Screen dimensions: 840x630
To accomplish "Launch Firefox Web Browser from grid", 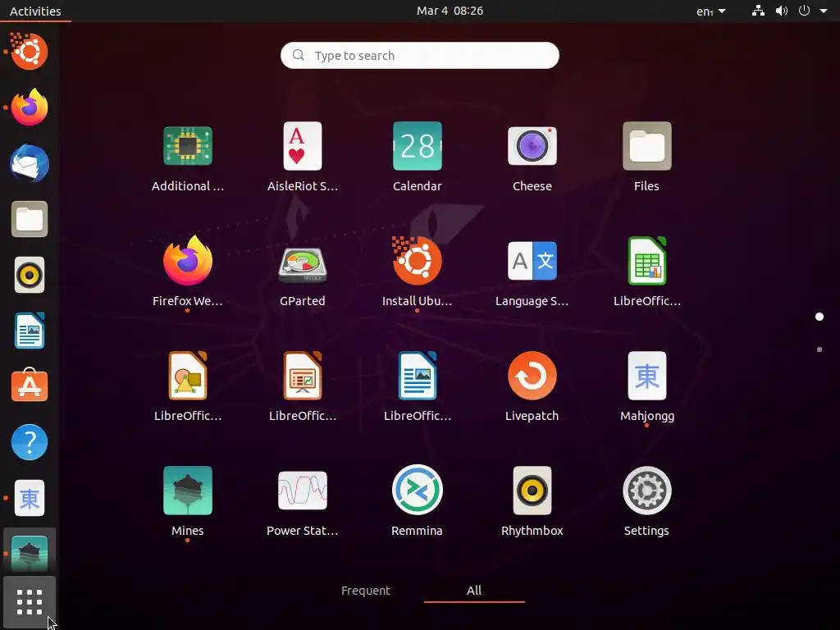I will click(188, 261).
